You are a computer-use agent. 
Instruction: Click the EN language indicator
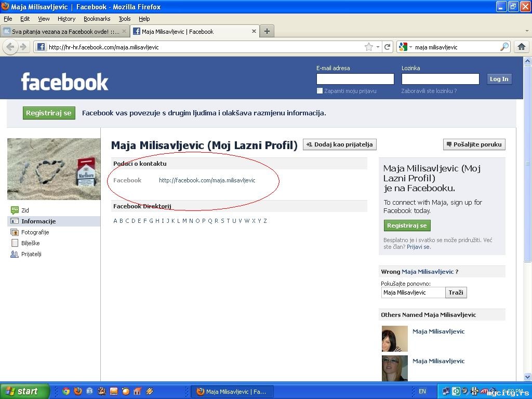(x=422, y=392)
